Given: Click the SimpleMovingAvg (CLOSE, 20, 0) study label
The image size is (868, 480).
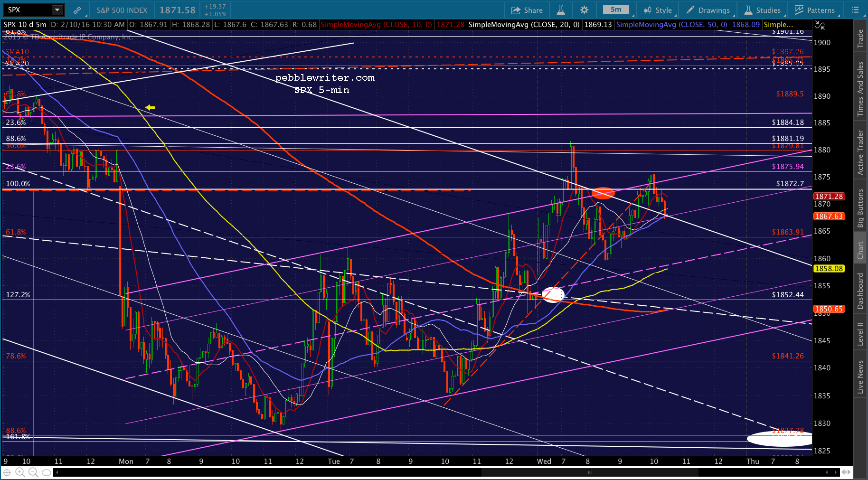Looking at the screenshot, I should pyautogui.click(x=524, y=25).
